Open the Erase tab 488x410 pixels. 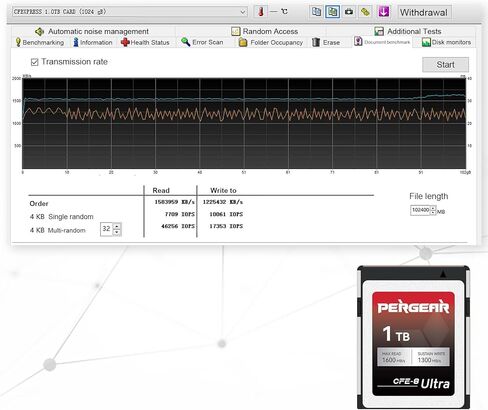(326, 42)
